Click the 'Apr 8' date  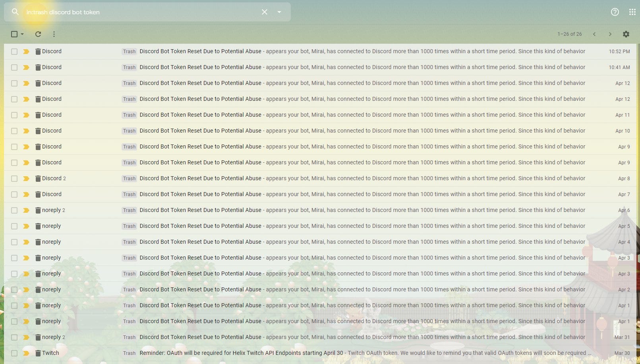624,179
